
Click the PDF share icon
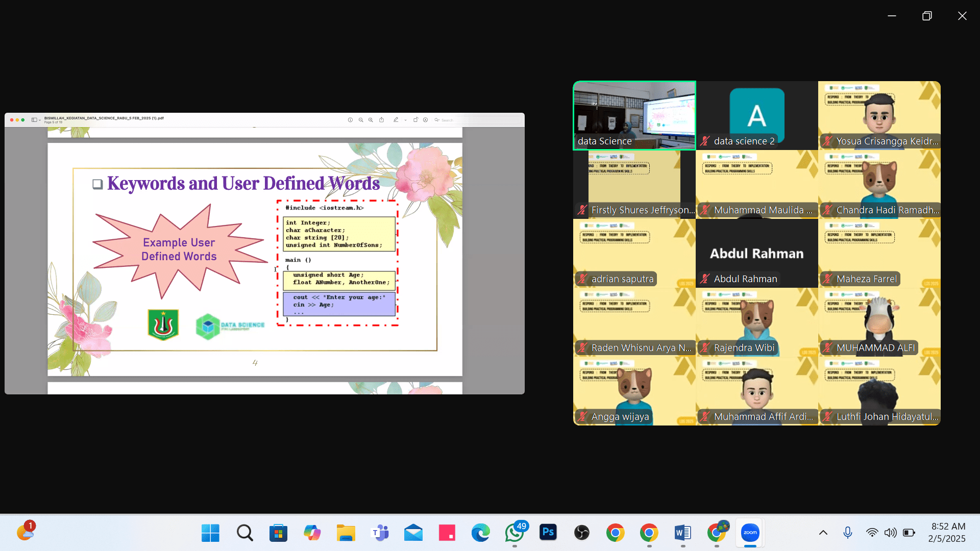tap(381, 120)
